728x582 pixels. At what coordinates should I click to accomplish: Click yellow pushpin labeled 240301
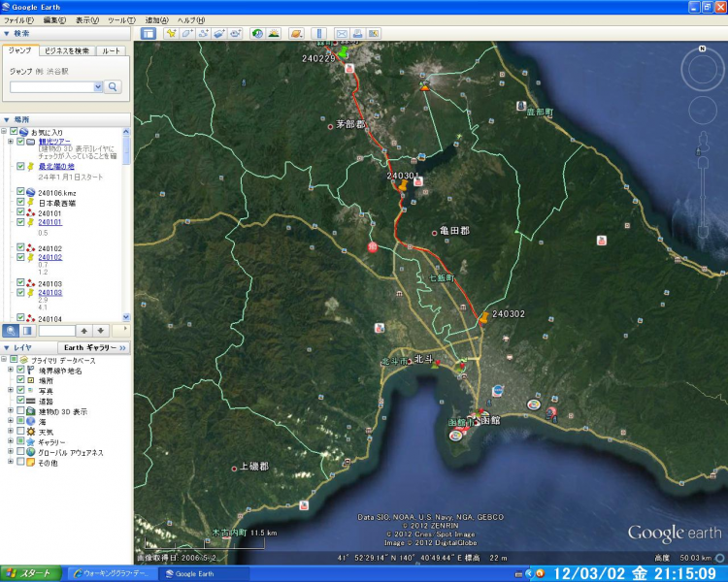tap(403, 185)
